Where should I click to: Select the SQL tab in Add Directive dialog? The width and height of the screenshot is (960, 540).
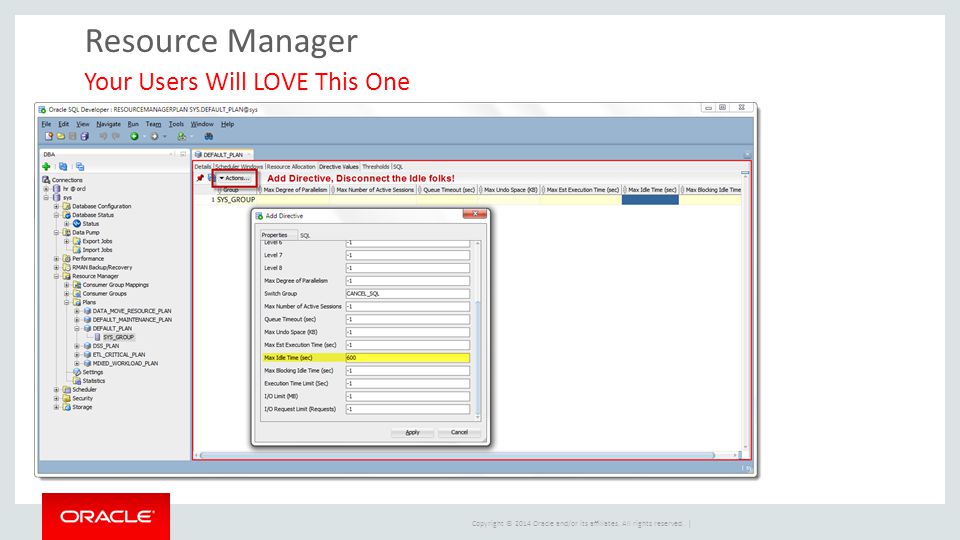(x=305, y=236)
